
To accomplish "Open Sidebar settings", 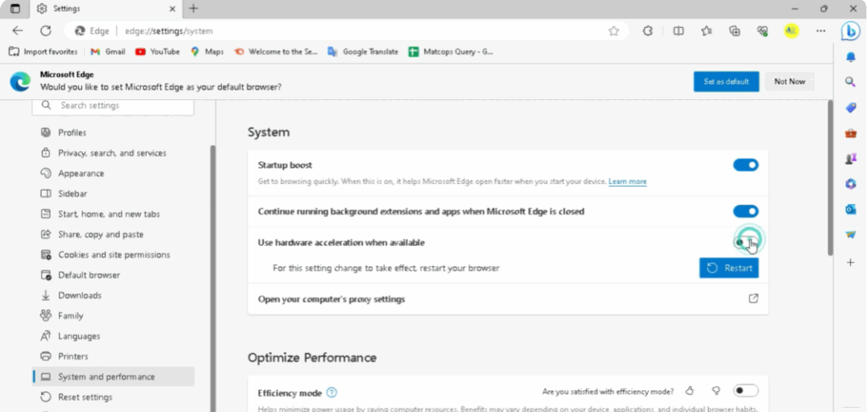I will coord(113,194).
